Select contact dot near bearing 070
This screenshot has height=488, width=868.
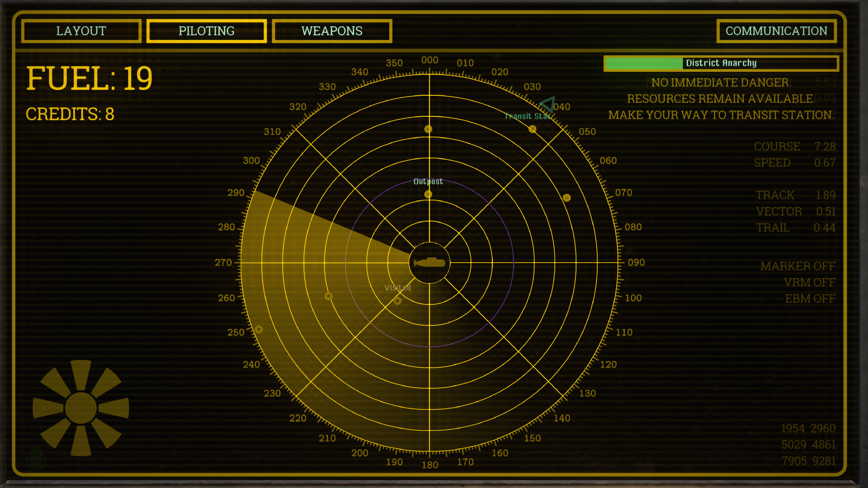tap(567, 198)
